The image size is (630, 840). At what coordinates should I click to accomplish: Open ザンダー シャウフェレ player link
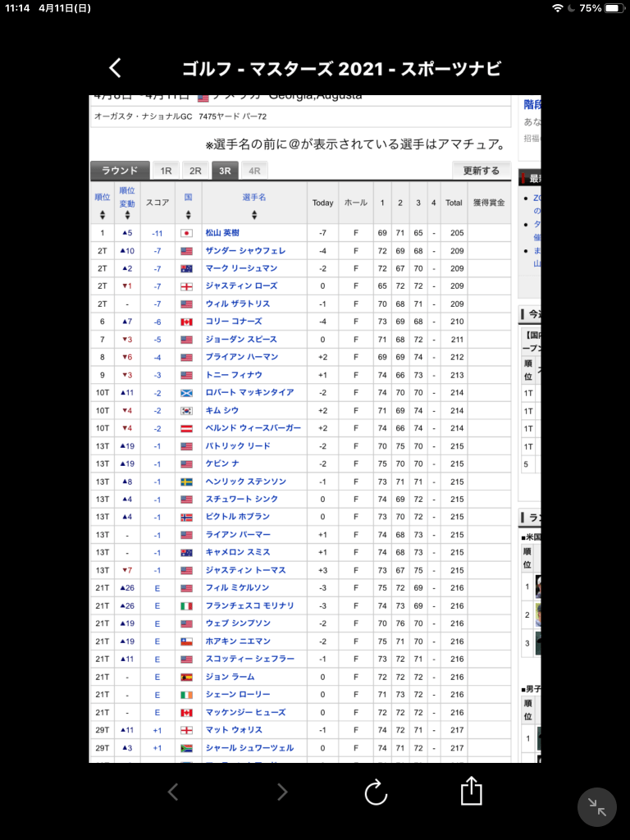(x=245, y=251)
